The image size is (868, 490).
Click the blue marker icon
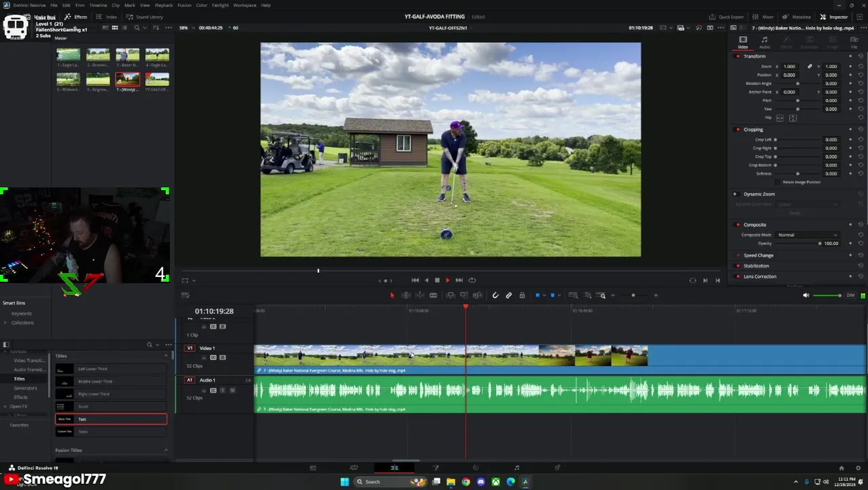coord(552,295)
